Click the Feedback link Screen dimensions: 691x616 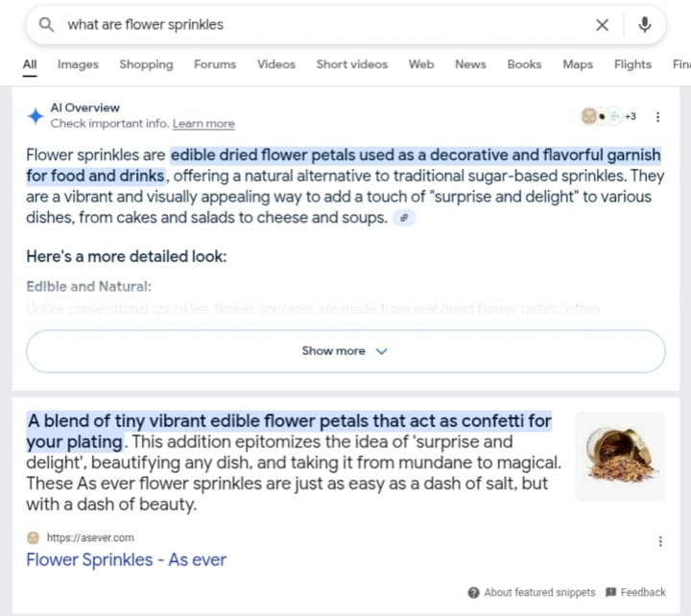[x=636, y=592]
